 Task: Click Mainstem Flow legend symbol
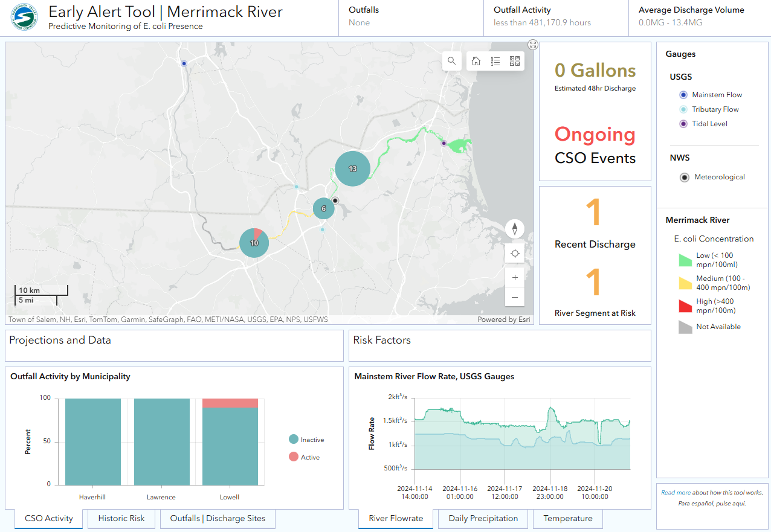[683, 95]
